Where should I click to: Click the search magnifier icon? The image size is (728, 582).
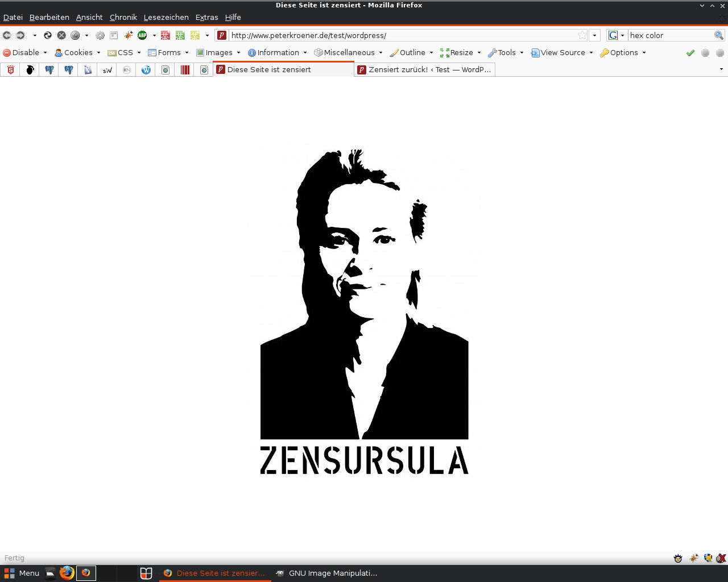[x=719, y=35]
